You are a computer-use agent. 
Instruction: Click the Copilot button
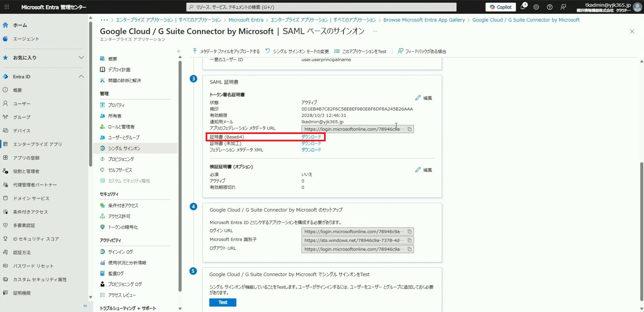500,7
